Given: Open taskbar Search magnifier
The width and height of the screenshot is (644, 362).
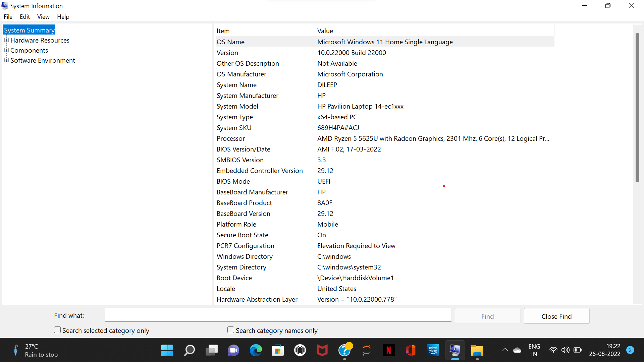Looking at the screenshot, I should coord(190,350).
